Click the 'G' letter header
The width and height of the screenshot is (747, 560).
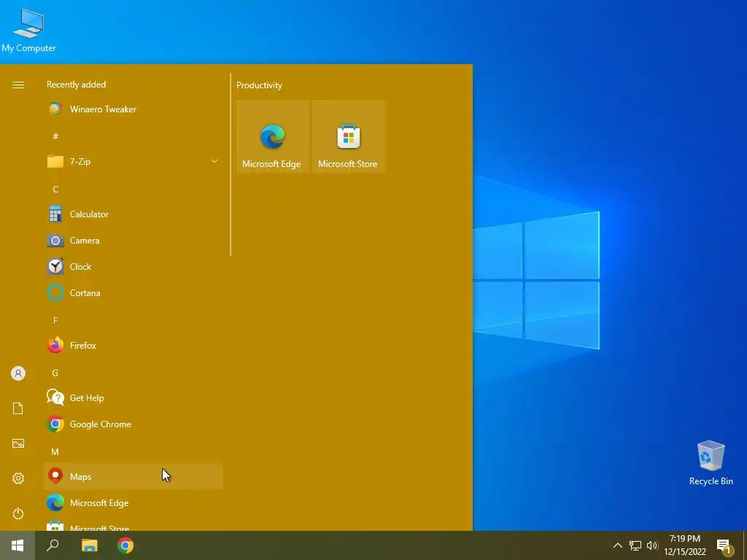(x=55, y=373)
